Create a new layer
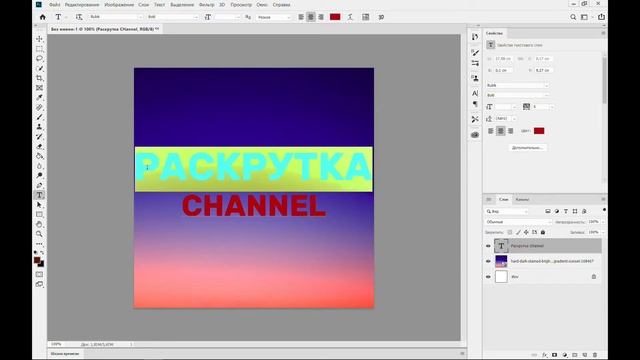This screenshot has height=360, width=640. tap(584, 355)
